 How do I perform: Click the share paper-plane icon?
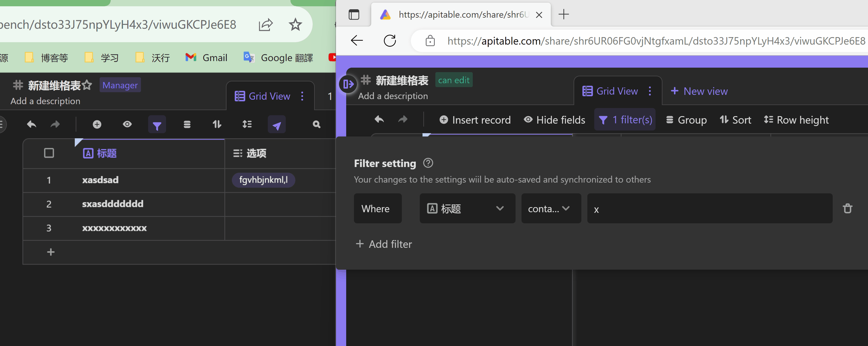click(x=276, y=124)
